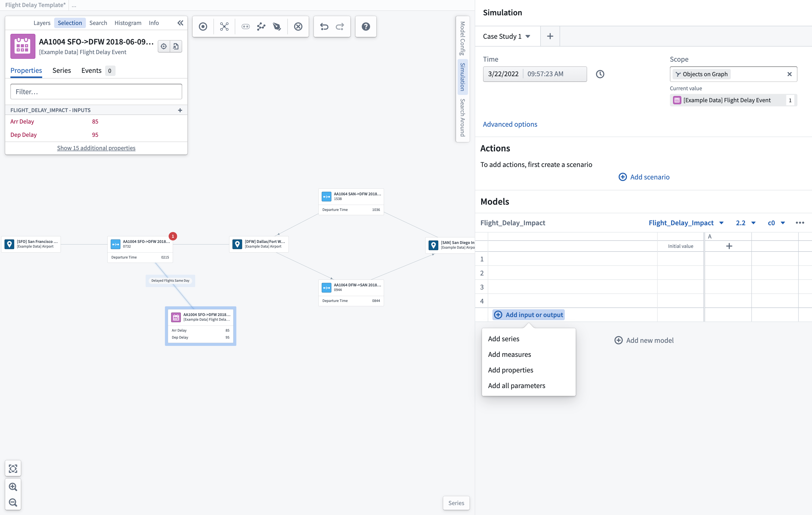Open the model version 2.2 dropdown
Viewport: 812px width, 515px height.
coord(746,223)
